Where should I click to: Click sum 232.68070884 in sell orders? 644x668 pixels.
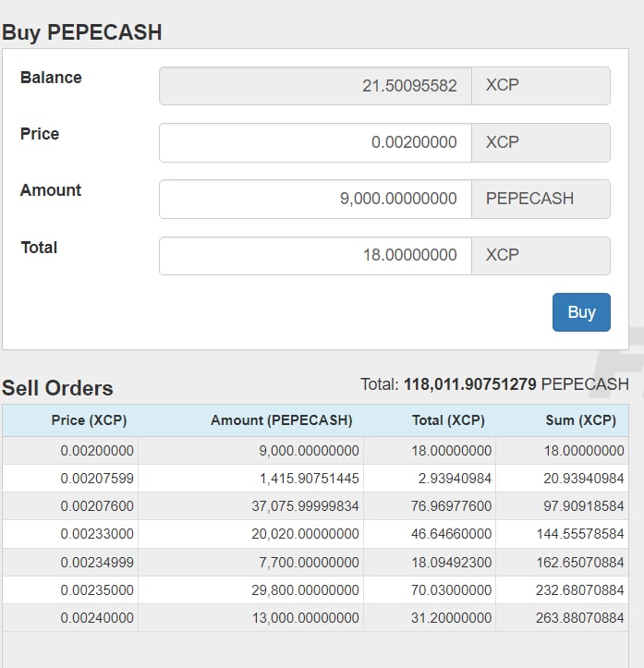[580, 590]
